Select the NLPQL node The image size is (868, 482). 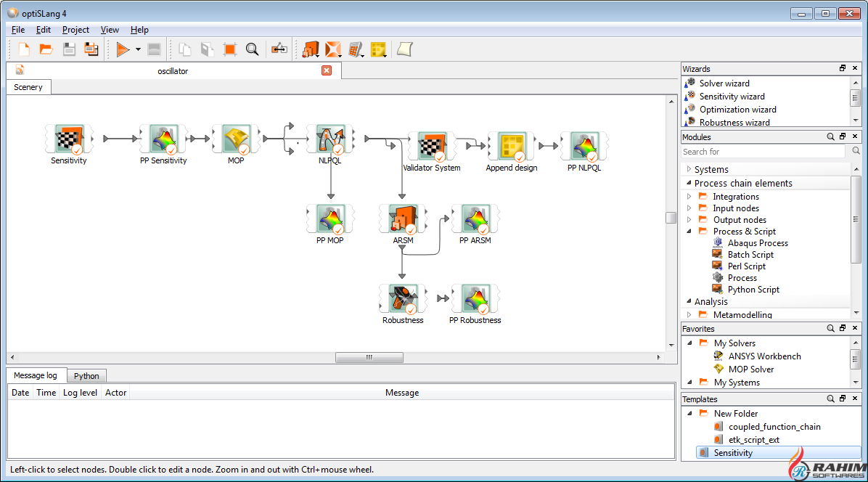(x=330, y=139)
